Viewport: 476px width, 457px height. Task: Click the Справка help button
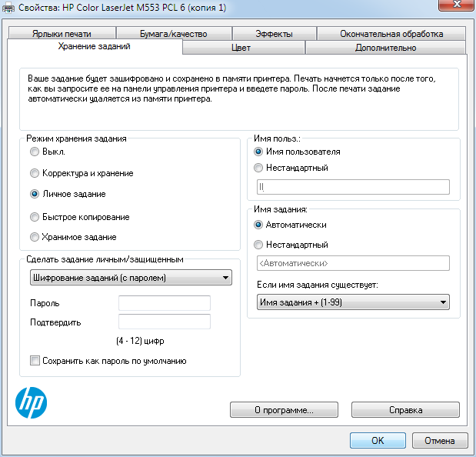click(x=404, y=410)
